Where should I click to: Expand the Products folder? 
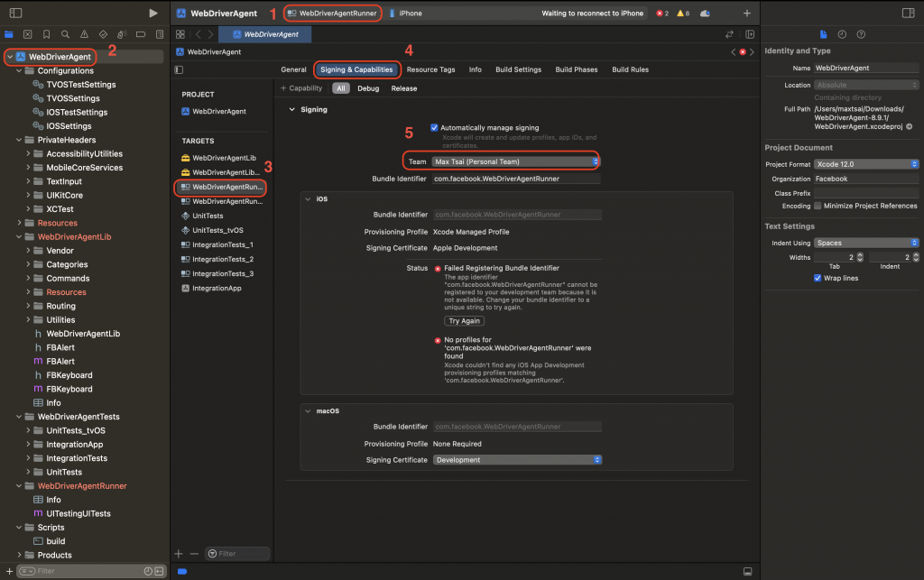coord(19,555)
